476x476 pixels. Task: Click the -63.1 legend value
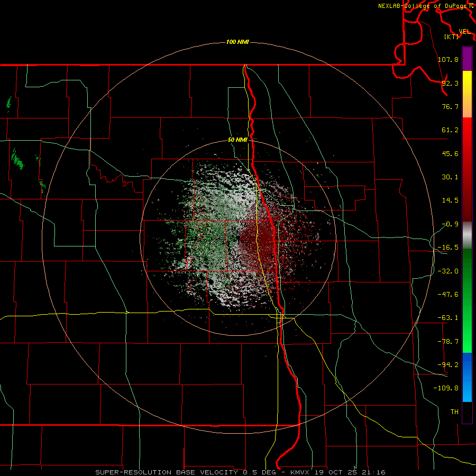click(x=448, y=318)
